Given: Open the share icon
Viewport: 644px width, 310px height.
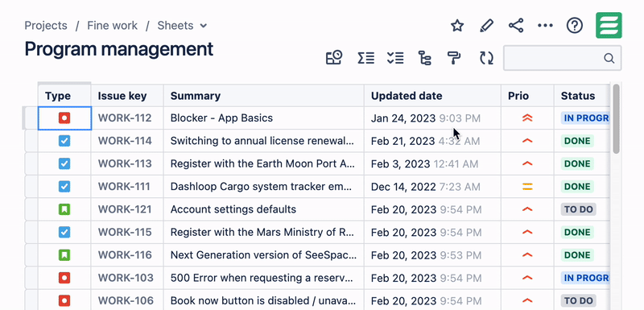Looking at the screenshot, I should pyautogui.click(x=516, y=26).
